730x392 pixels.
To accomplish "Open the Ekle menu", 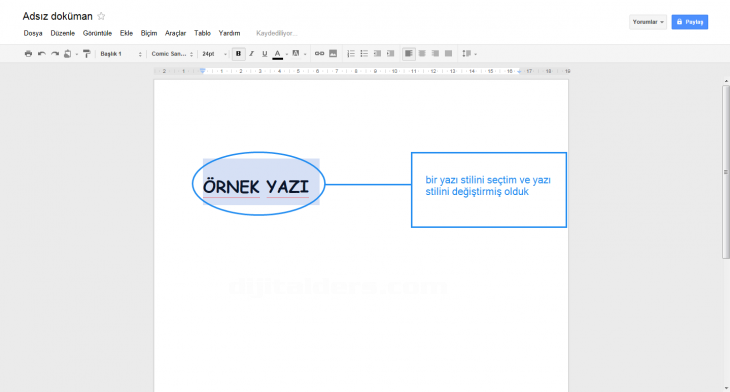I will pos(126,33).
